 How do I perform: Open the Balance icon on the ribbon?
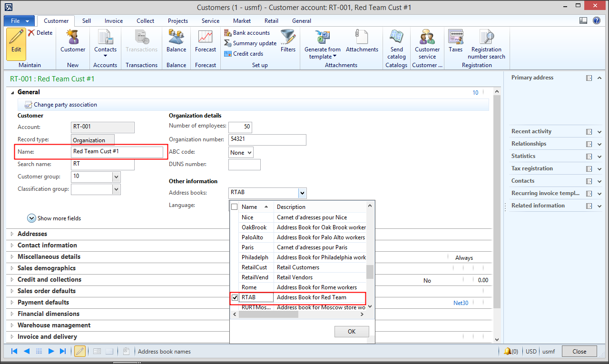click(176, 43)
